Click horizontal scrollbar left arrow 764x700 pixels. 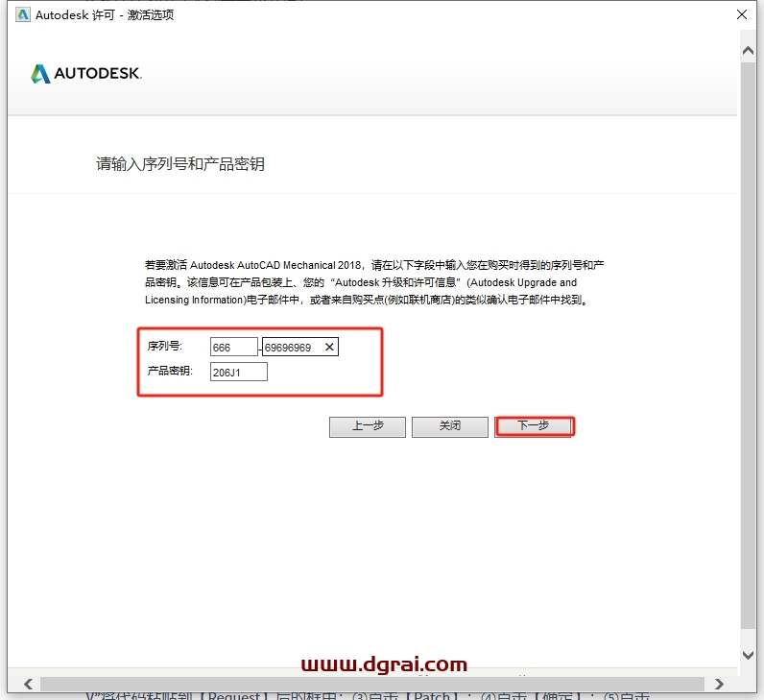click(x=28, y=684)
